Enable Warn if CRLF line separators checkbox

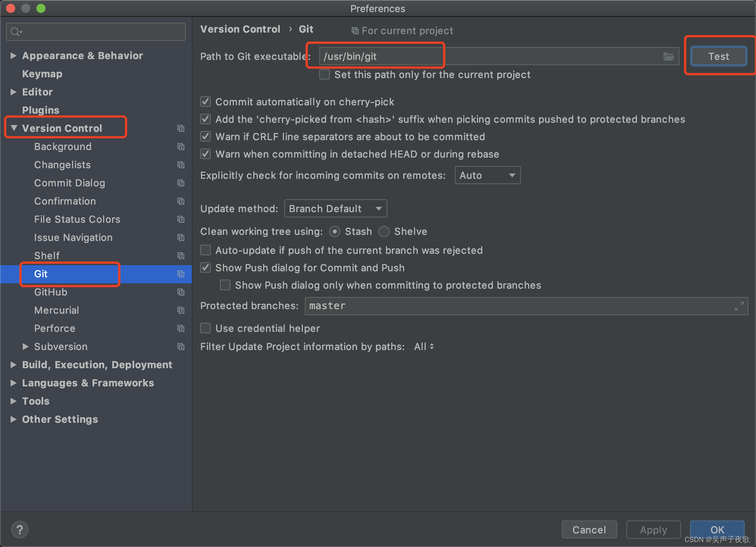coord(206,137)
